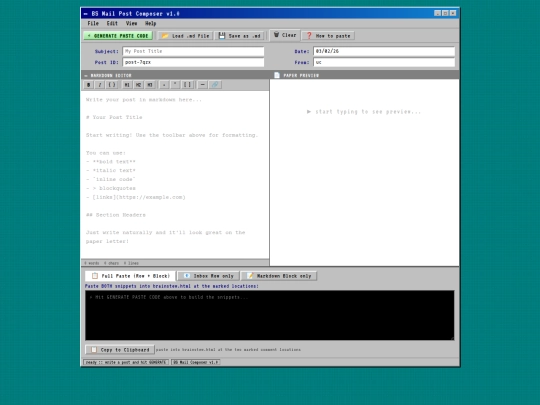Switch to the Inbox Row only tab
This screenshot has height=405, width=540.
point(208,276)
